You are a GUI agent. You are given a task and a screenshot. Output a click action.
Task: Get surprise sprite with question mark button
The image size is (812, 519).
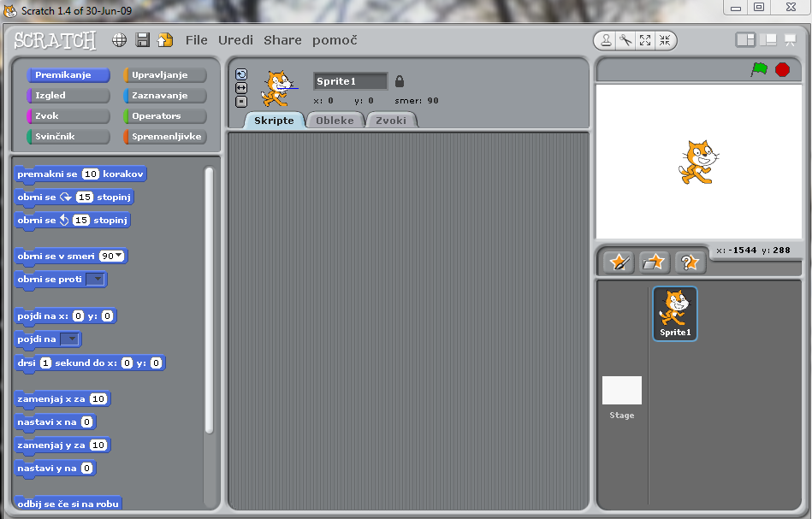pyautogui.click(x=690, y=262)
